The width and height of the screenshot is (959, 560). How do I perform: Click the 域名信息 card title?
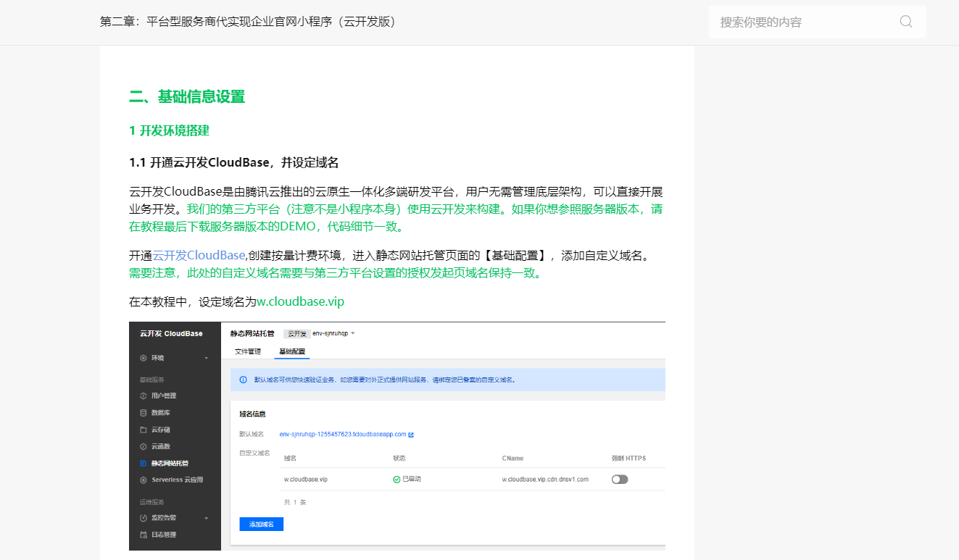point(252,414)
